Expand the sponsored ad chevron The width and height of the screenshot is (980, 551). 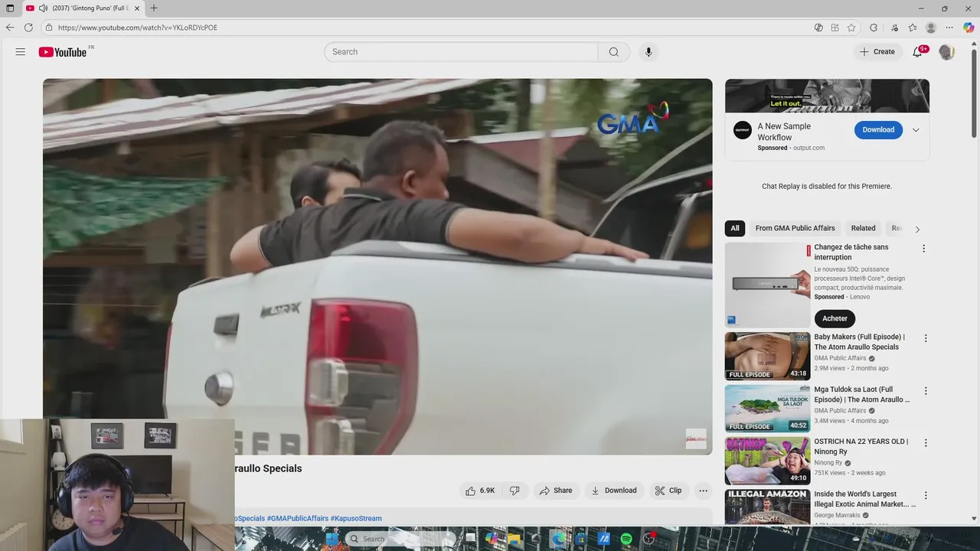click(x=916, y=130)
